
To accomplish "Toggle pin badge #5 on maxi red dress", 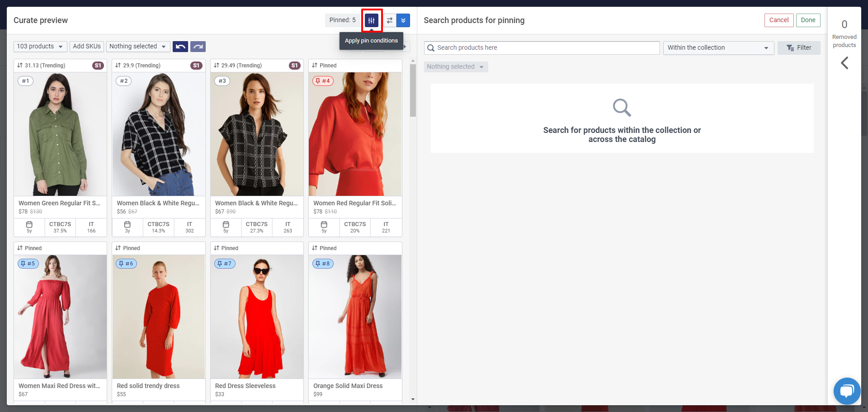I will tap(28, 264).
